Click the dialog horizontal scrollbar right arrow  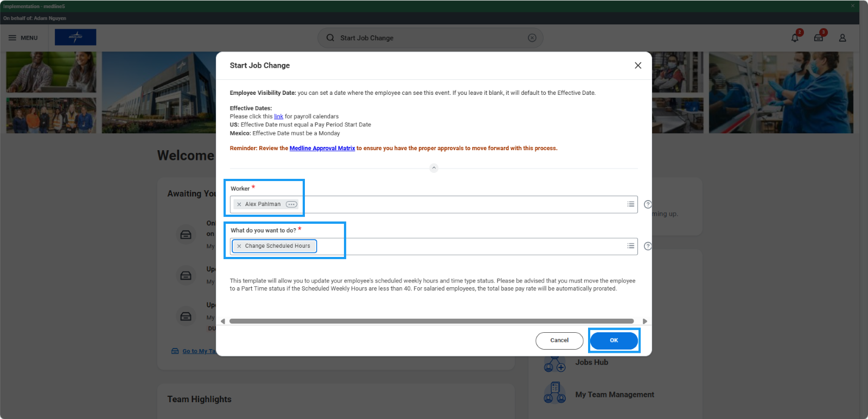(x=644, y=321)
